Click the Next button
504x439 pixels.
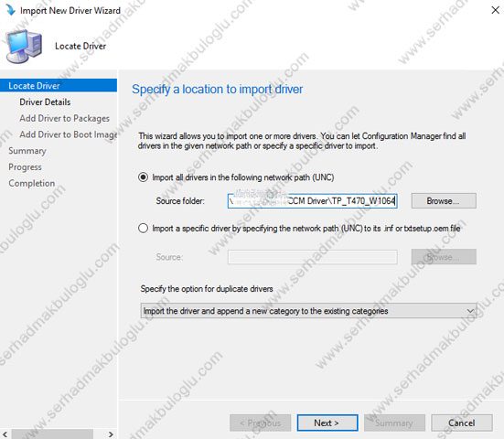coord(327,423)
